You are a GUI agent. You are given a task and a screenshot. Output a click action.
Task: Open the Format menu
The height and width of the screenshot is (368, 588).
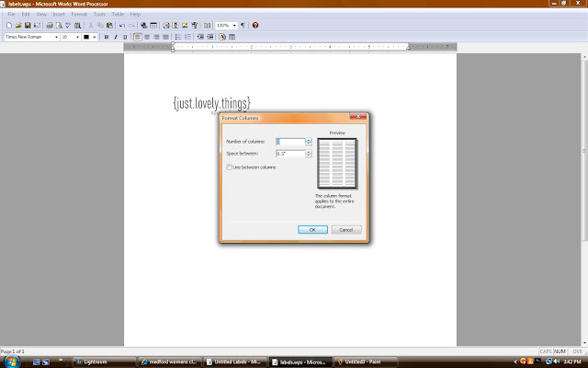tap(79, 15)
